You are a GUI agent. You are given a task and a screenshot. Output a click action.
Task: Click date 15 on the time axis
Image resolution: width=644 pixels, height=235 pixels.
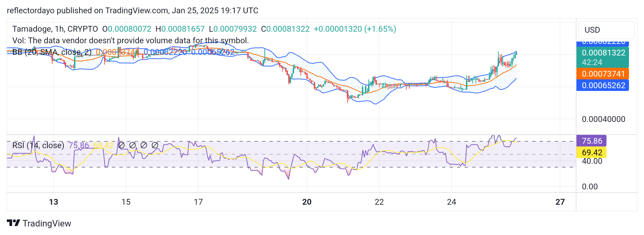126,202
